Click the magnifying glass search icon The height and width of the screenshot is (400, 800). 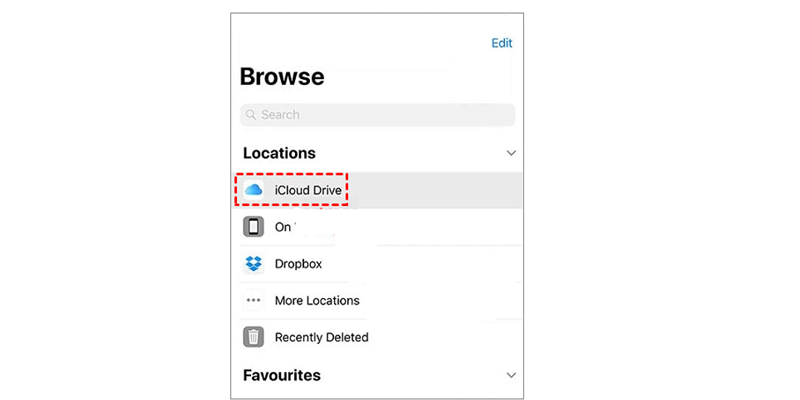251,115
